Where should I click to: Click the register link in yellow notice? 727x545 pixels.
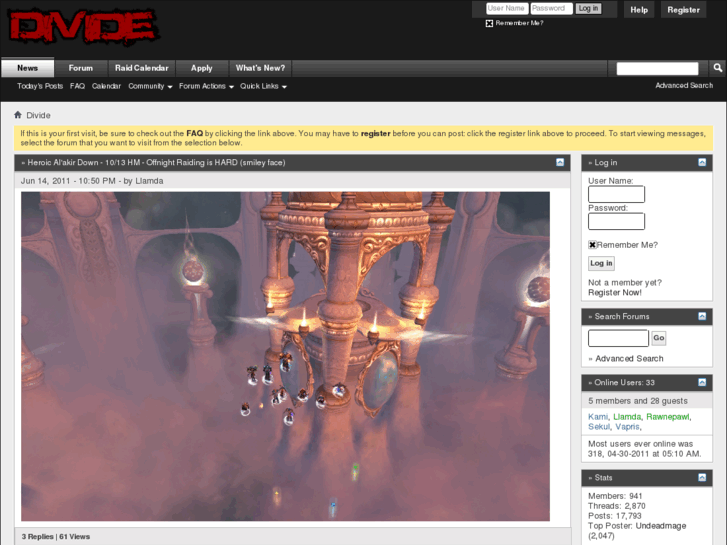coord(376,133)
